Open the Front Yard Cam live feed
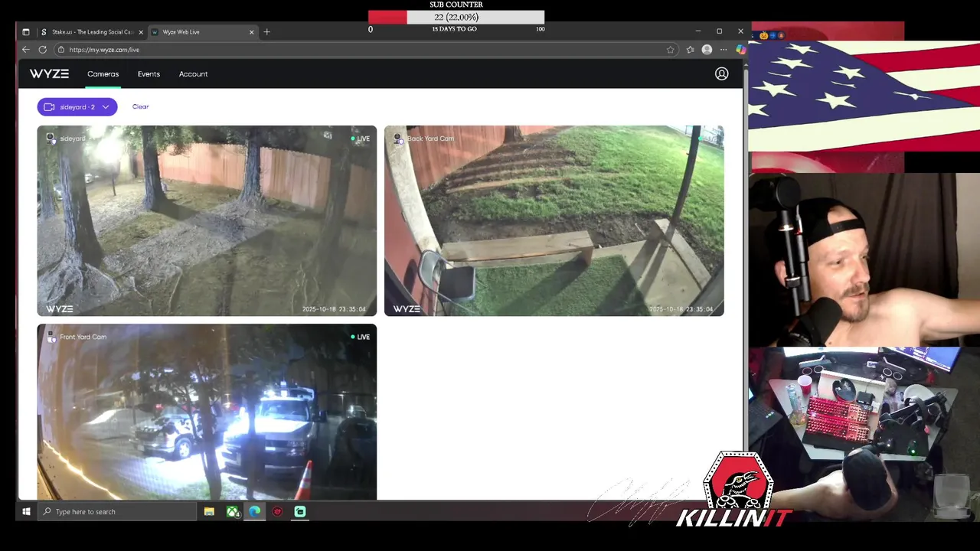This screenshot has width=980, height=551. 207,412
